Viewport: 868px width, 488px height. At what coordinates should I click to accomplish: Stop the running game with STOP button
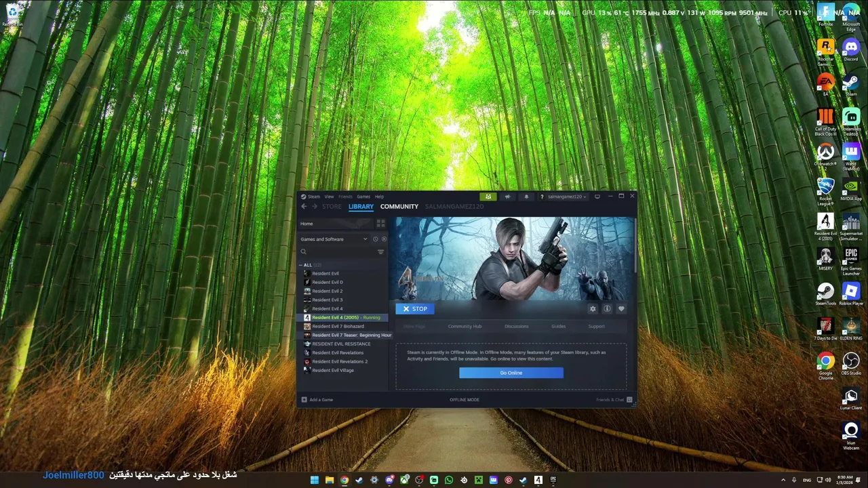coord(414,309)
